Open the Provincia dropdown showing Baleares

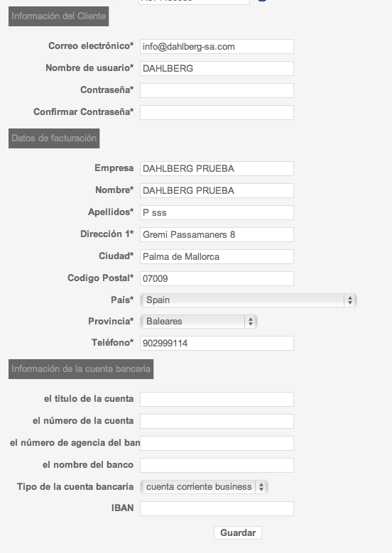tap(199, 322)
